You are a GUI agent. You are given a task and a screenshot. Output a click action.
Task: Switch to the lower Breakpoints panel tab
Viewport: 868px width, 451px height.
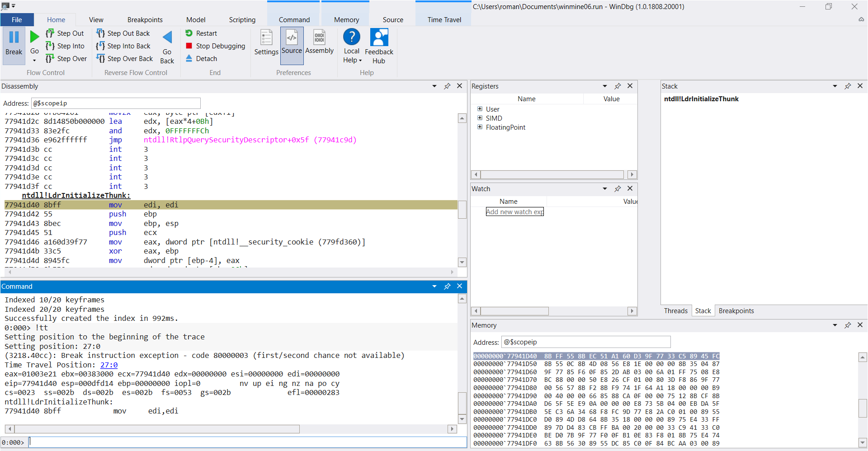click(x=736, y=310)
